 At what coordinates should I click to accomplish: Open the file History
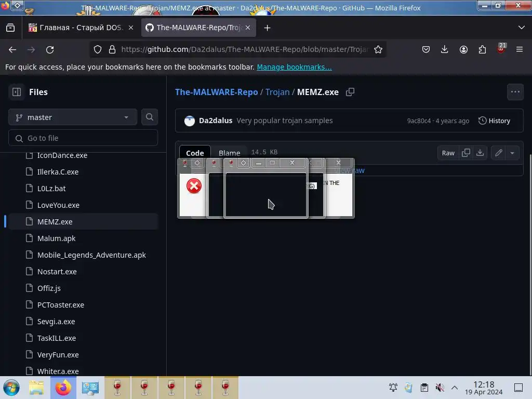[x=494, y=121]
